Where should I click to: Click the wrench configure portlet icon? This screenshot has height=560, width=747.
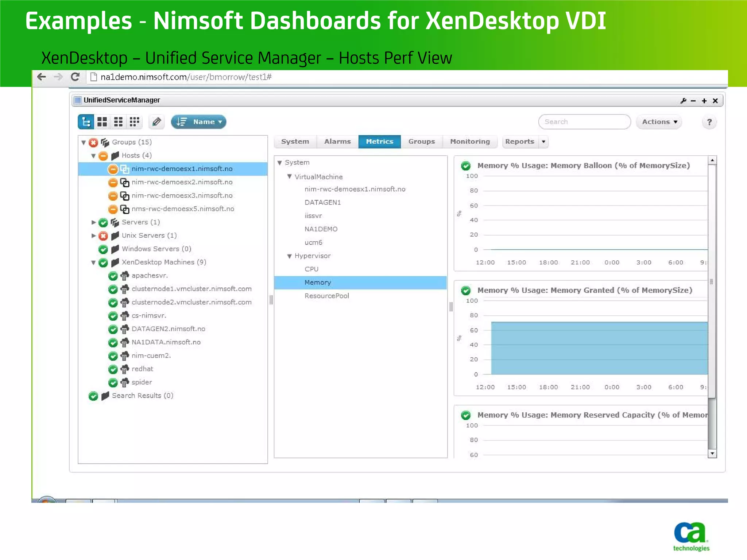pyautogui.click(x=683, y=101)
